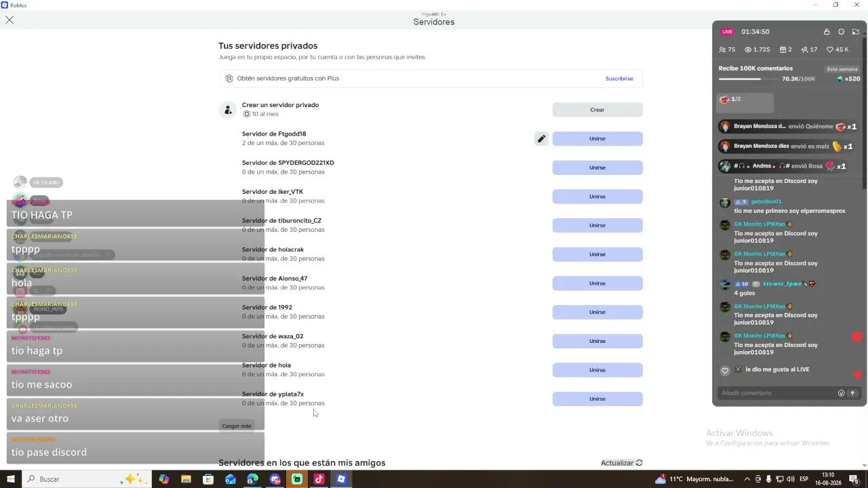Image resolution: width=868 pixels, height=488 pixels.
Task: Join Servidor de Alonso_47 with Unirse
Action: click(x=597, y=283)
